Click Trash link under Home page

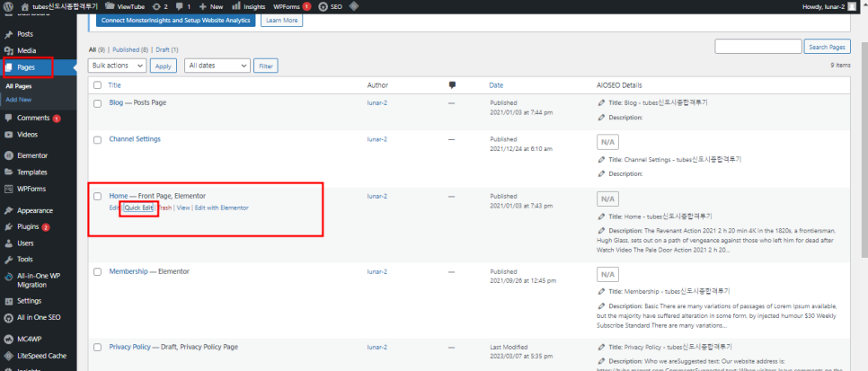(x=164, y=208)
